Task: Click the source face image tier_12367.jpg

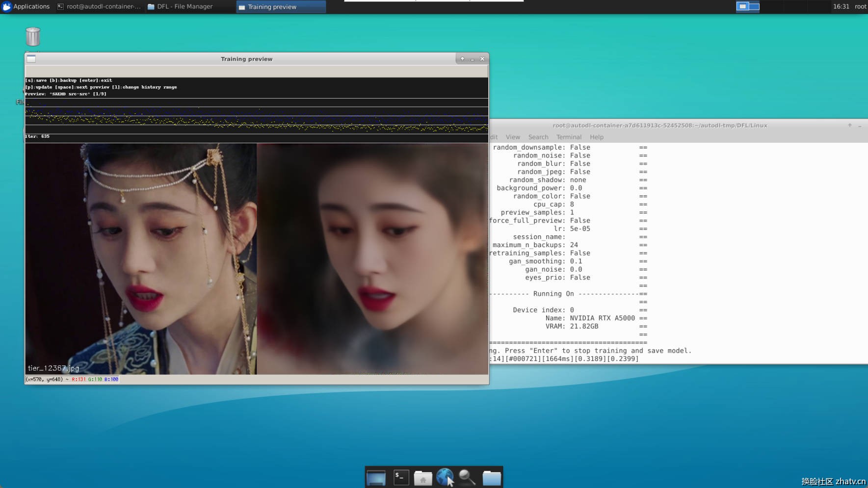Action: 141,258
